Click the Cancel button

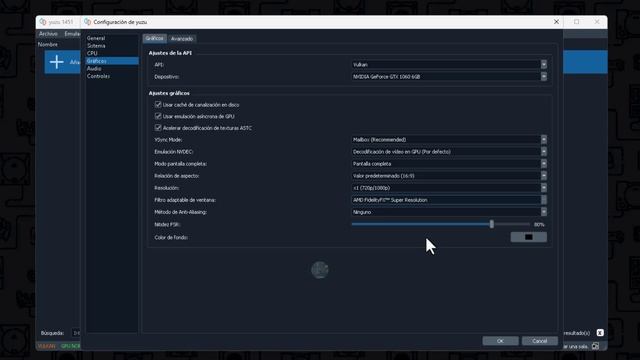tap(540, 341)
